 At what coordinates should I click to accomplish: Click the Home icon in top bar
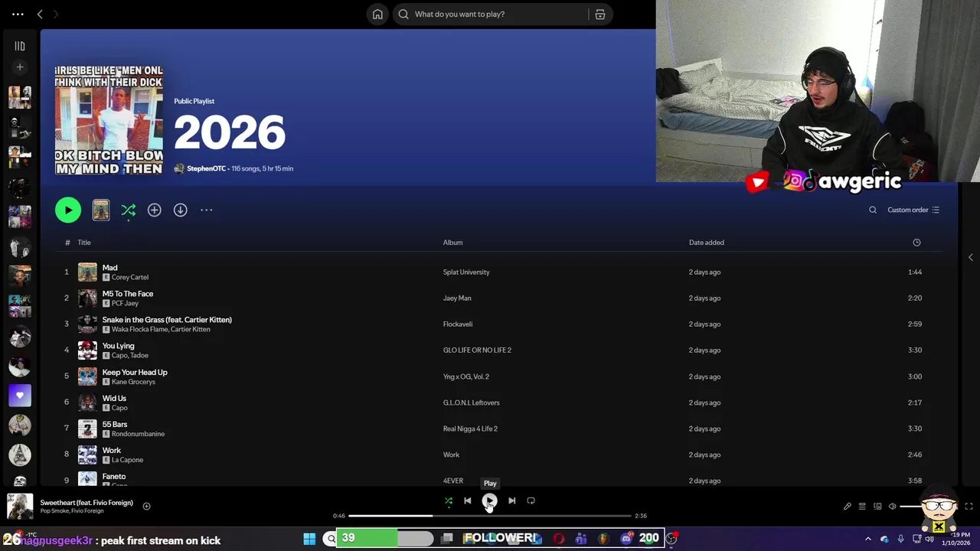click(x=377, y=14)
